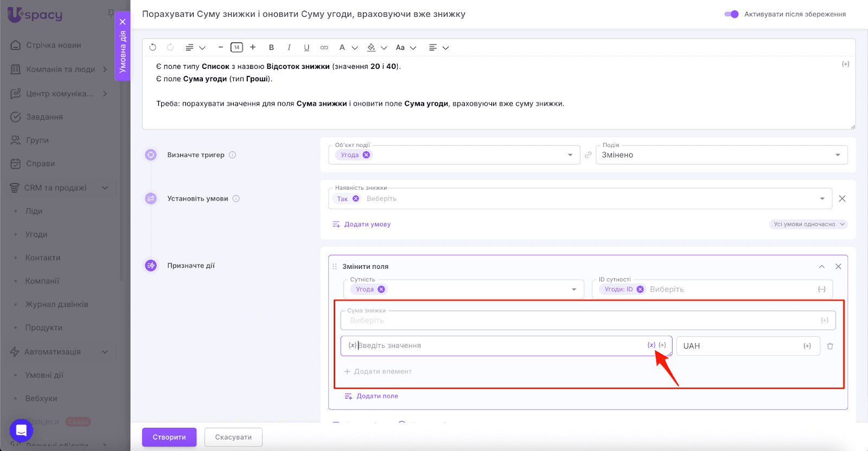This screenshot has width=868, height=451.
Task: Click the 'Створити' button
Action: tap(169, 437)
